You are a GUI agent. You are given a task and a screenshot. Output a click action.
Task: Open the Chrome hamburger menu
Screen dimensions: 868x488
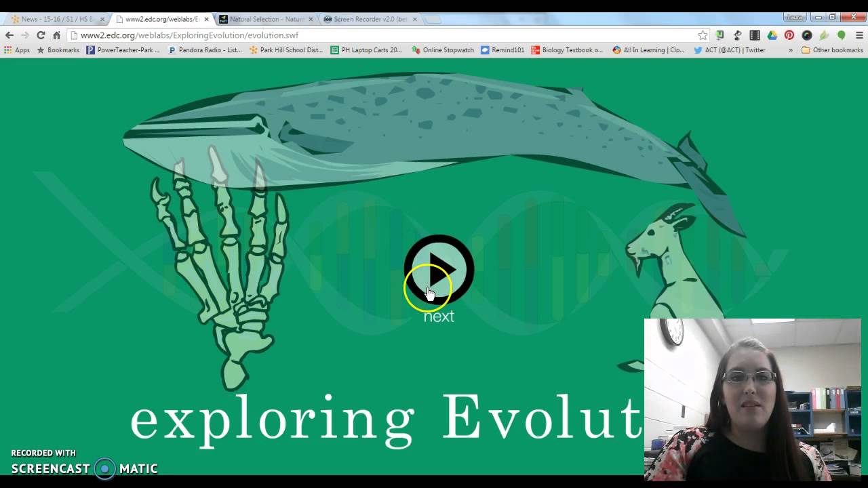tap(859, 35)
